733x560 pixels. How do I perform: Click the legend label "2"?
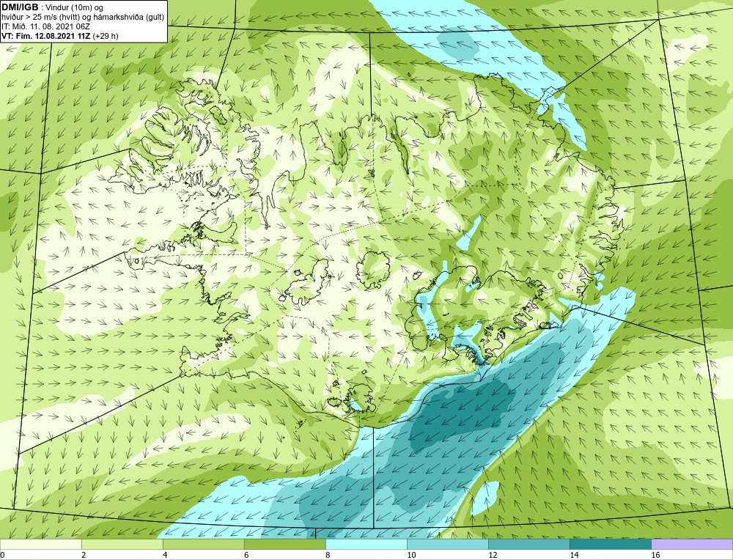tap(84, 555)
